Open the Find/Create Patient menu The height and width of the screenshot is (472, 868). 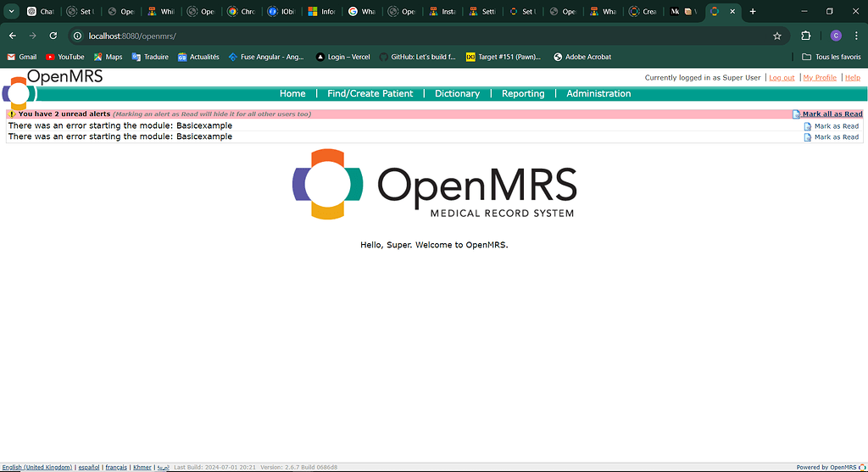pyautogui.click(x=370, y=93)
